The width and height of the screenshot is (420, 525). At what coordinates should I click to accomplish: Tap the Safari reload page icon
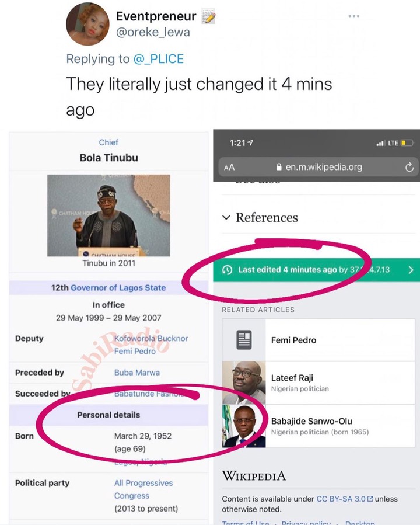pos(409,167)
